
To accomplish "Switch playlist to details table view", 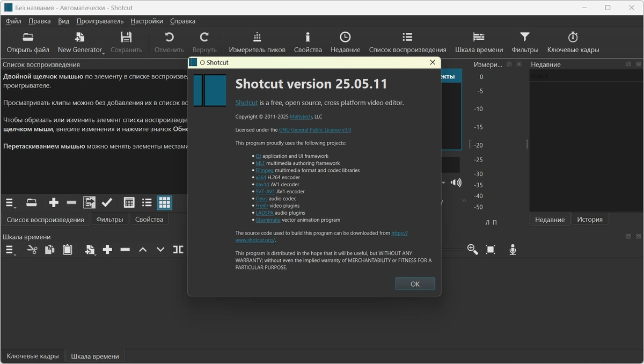I will pyautogui.click(x=129, y=202).
